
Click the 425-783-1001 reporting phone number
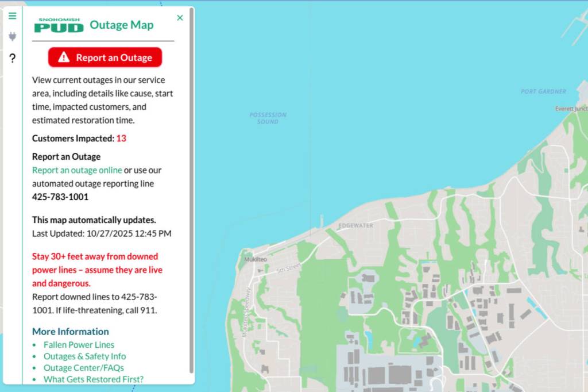60,197
